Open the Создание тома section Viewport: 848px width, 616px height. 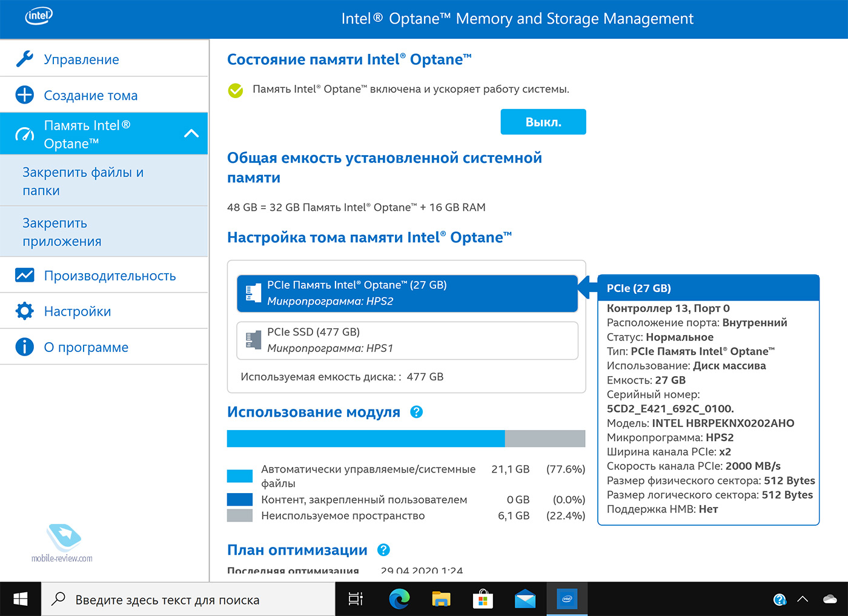pos(104,94)
